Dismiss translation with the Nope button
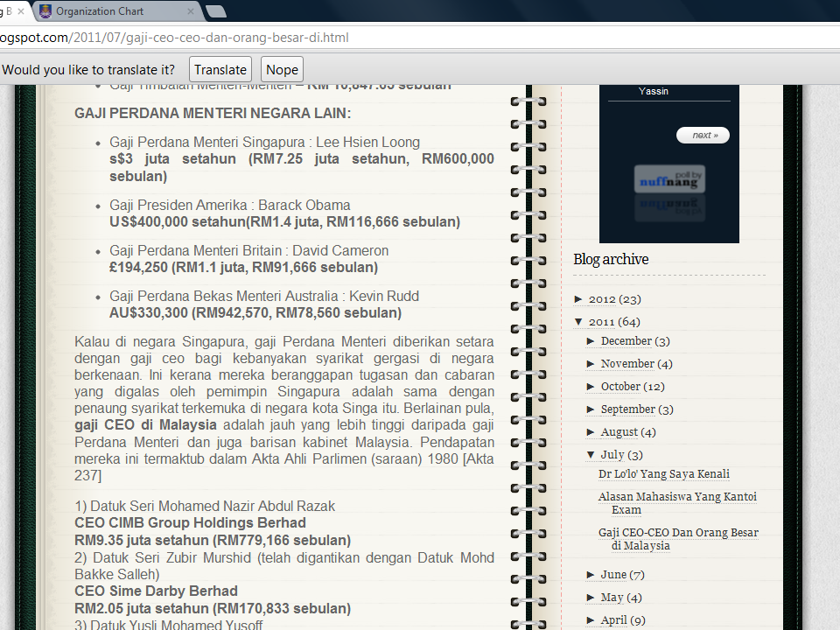840x630 pixels. [x=282, y=70]
